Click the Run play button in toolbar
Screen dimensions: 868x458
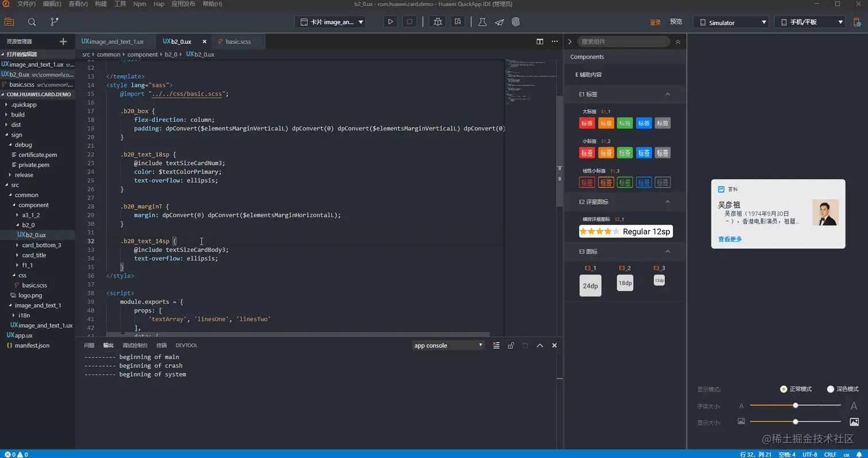[390, 22]
